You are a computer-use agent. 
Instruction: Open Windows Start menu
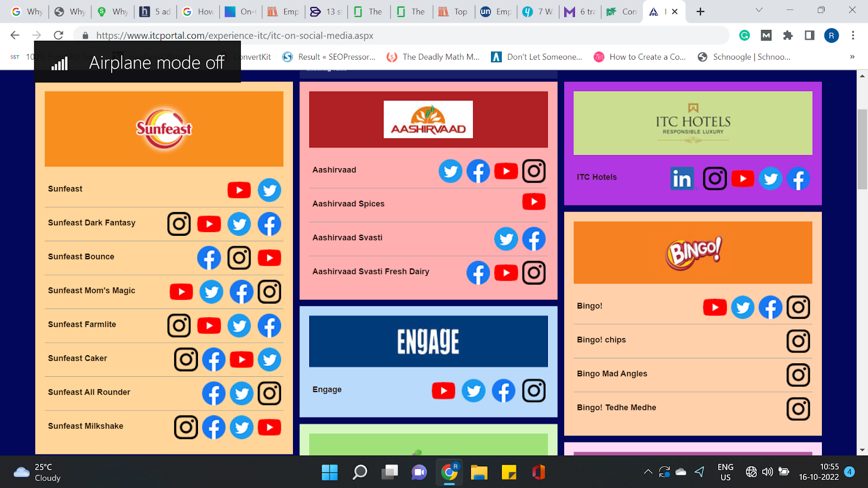[329, 472]
